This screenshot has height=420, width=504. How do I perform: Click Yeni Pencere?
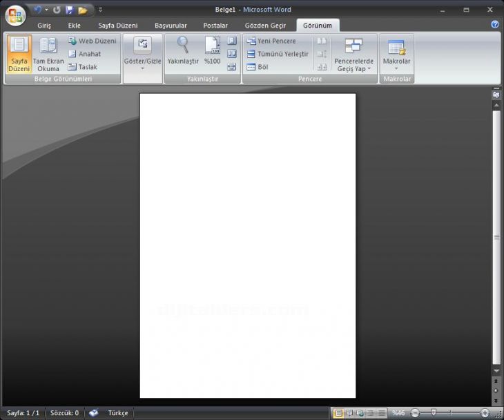tap(271, 41)
